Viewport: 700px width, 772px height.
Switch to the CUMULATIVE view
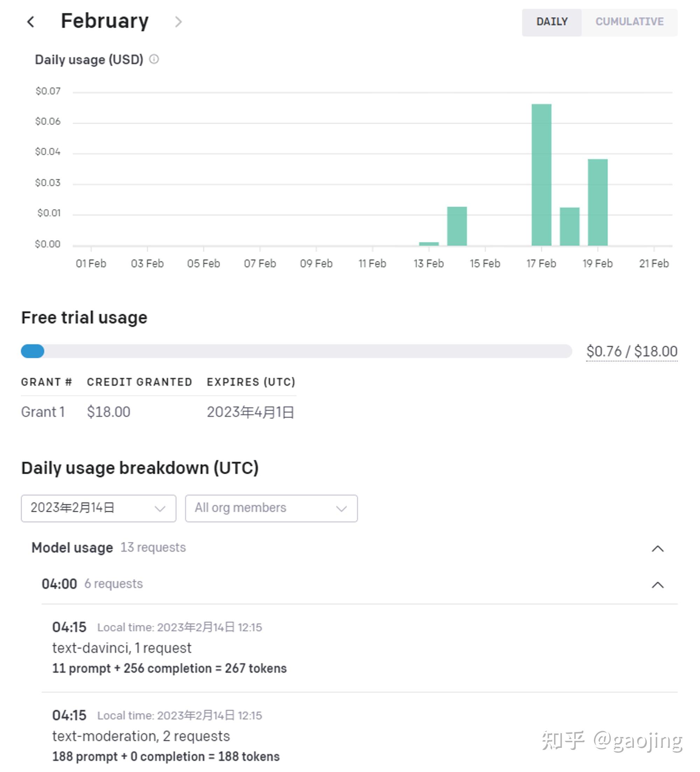point(630,22)
